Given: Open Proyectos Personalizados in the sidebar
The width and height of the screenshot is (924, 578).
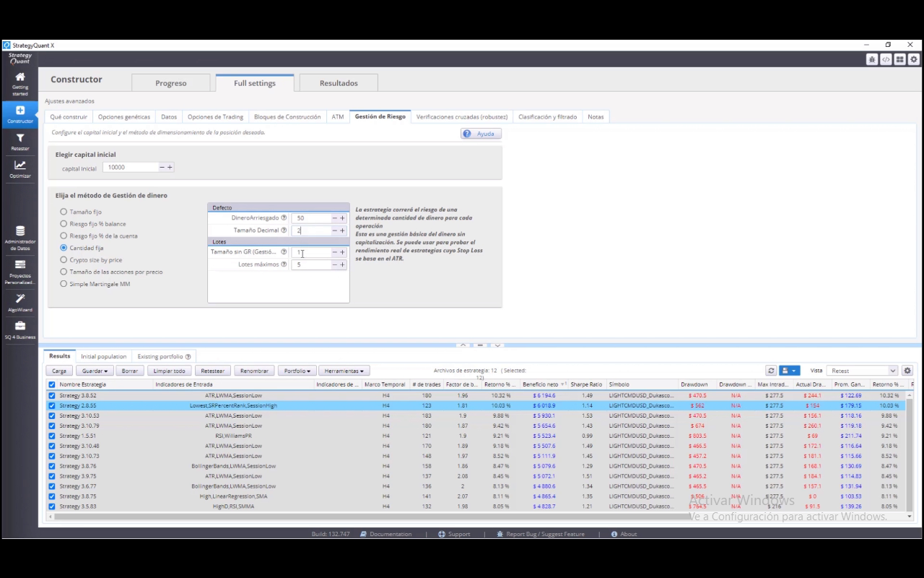Looking at the screenshot, I should (20, 272).
